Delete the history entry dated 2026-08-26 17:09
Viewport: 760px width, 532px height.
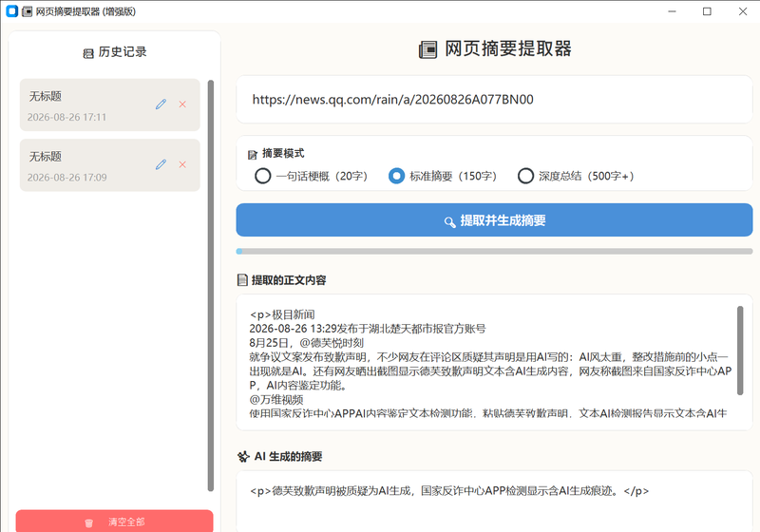[x=182, y=164]
